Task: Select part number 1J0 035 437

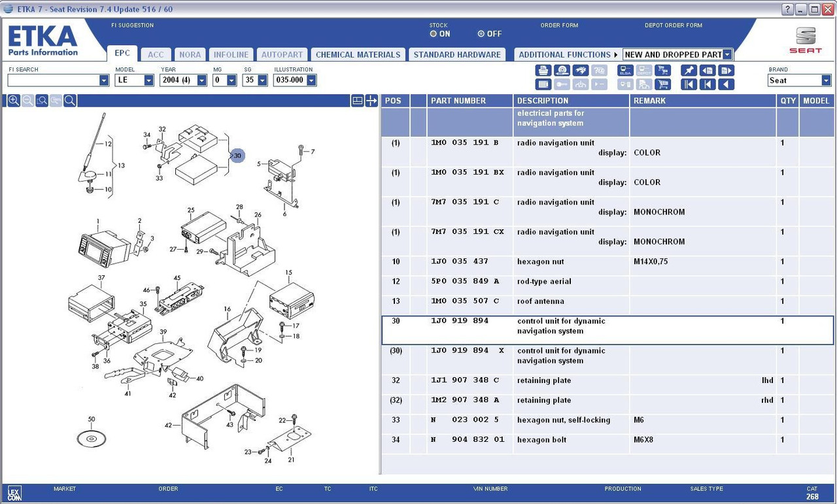Action: coord(459,261)
